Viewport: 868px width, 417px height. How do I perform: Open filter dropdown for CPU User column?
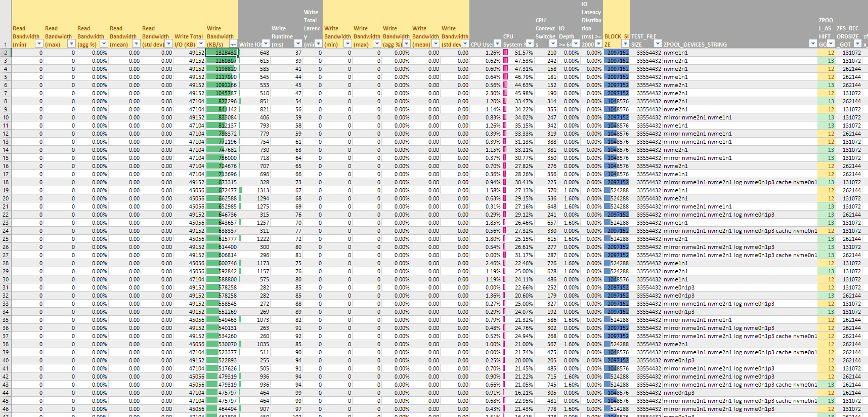[x=497, y=44]
